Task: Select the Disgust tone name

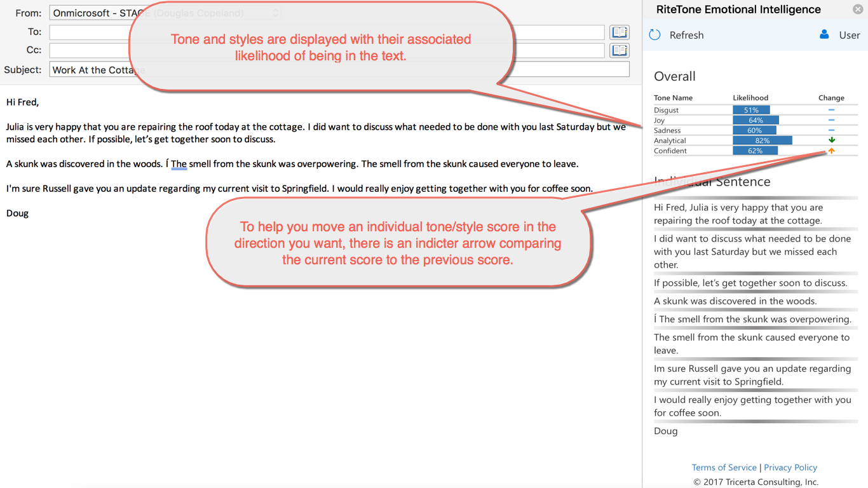Action: pyautogui.click(x=666, y=110)
